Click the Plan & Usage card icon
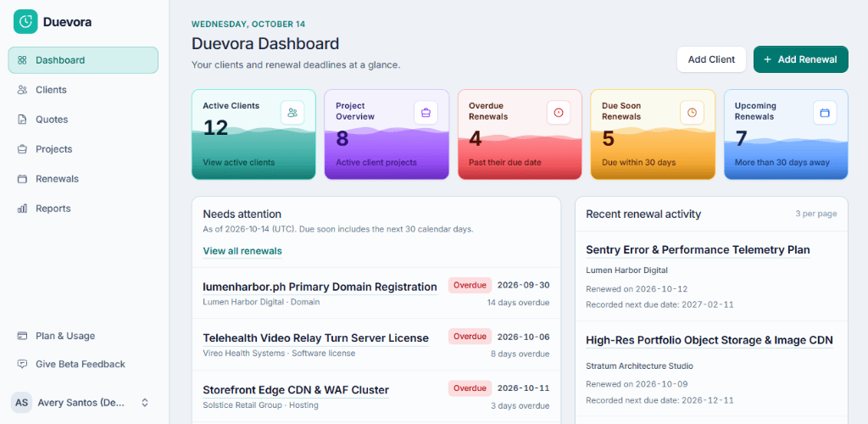This screenshot has width=868, height=424. [x=22, y=336]
